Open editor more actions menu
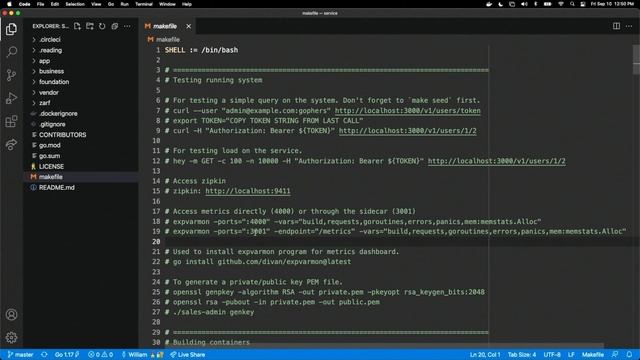This screenshot has height=360, width=640. [x=629, y=26]
